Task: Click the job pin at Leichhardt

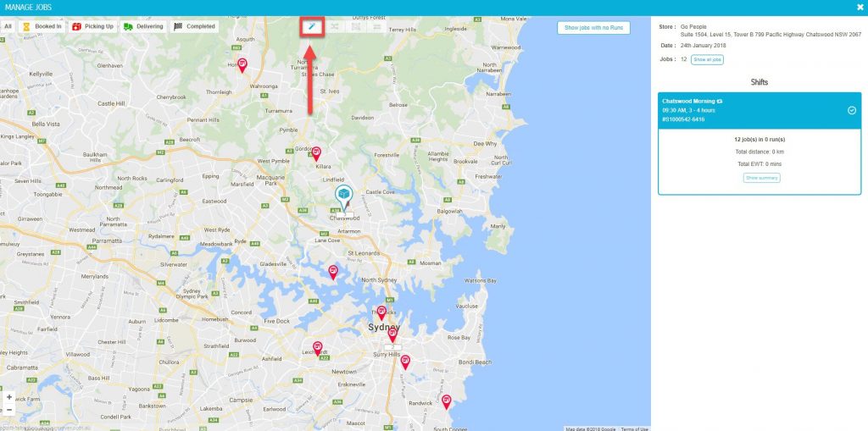Action: pos(317,347)
